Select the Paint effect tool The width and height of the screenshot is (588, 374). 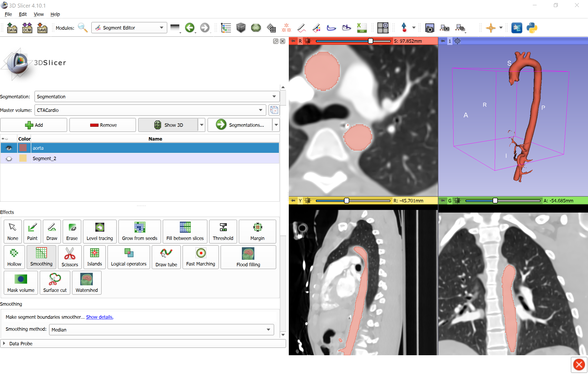32,230
